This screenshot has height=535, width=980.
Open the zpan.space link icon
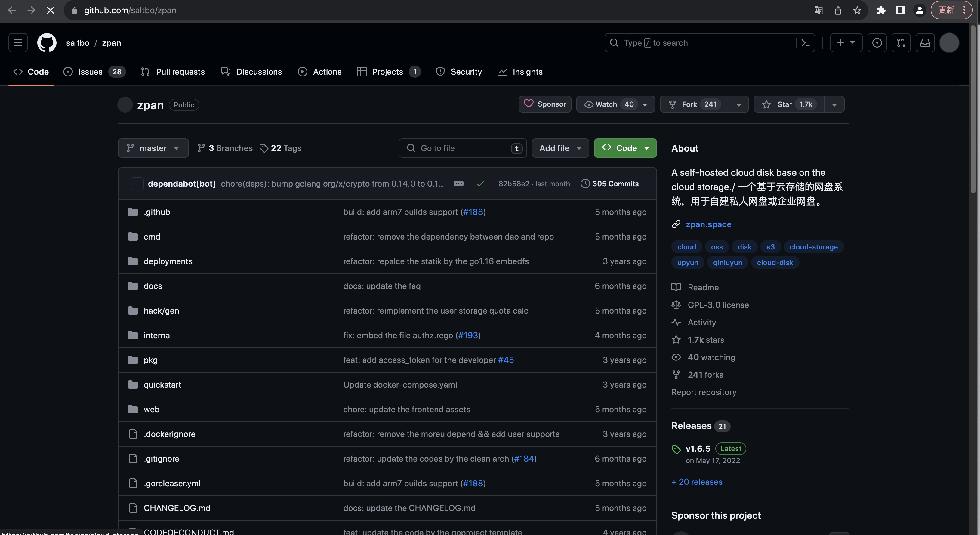[676, 224]
